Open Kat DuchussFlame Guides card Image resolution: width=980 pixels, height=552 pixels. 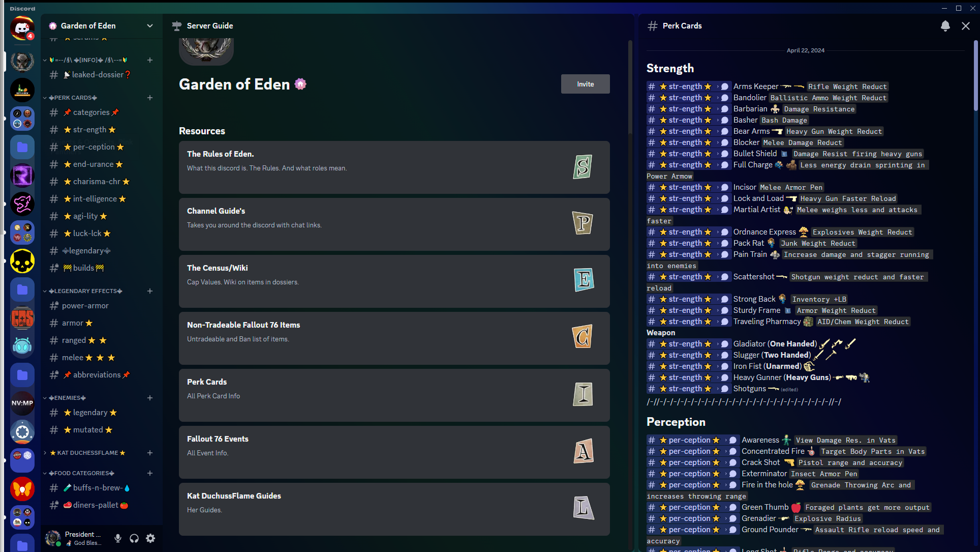point(394,509)
